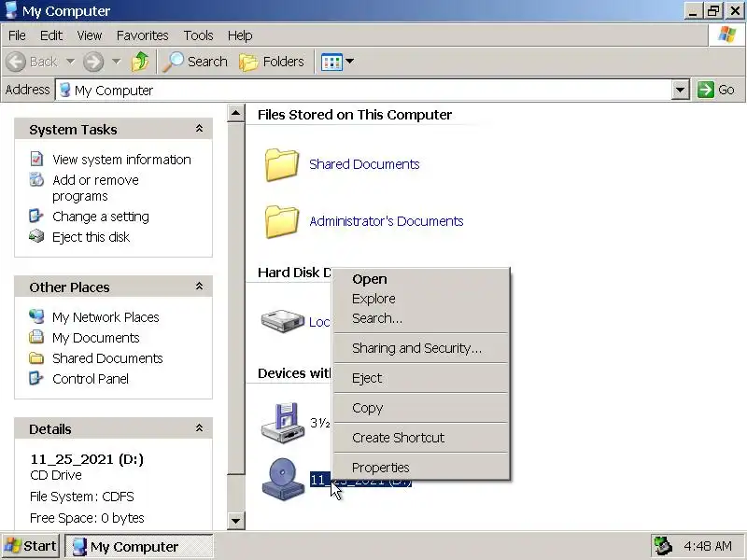The image size is (747, 560).
Task: Click the Control Panel icon
Action: point(36,378)
